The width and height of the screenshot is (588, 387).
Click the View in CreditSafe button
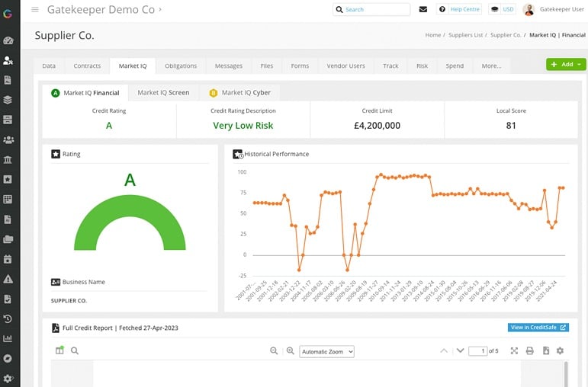point(538,328)
